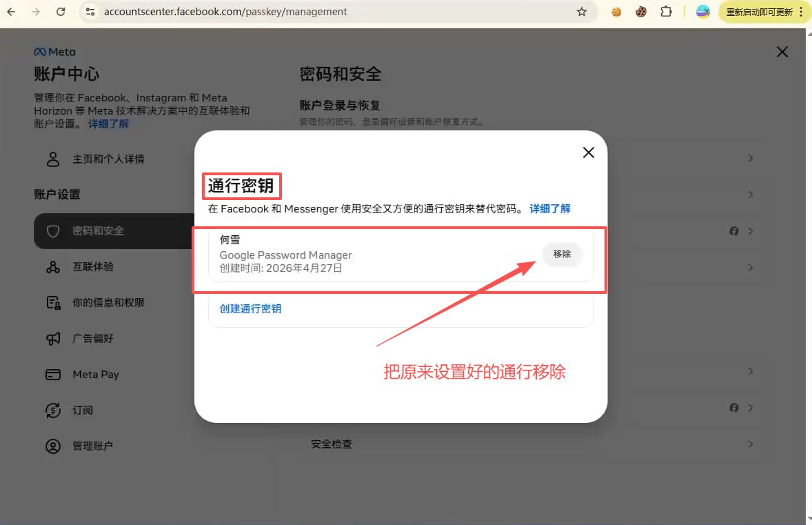Open 广告偏好 in the sidebar
The width and height of the screenshot is (812, 525).
(x=93, y=338)
